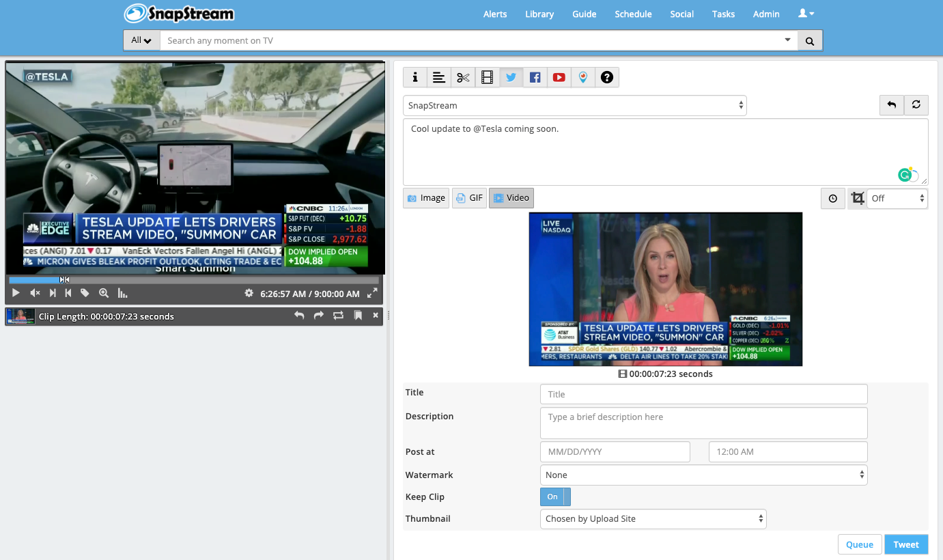Select the Video media type

pos(511,198)
